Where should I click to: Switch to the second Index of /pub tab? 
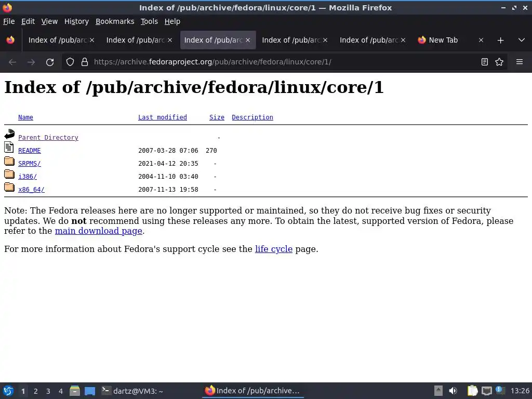coord(136,40)
